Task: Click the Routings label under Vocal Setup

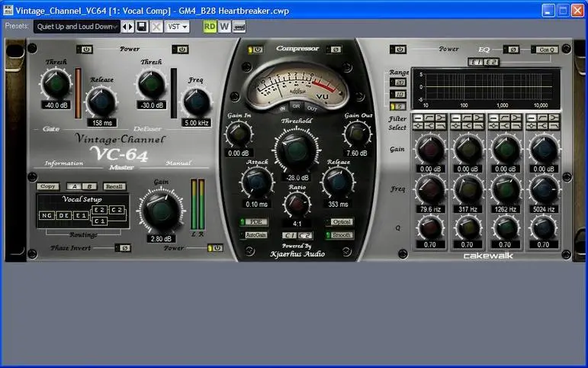Action: coord(83,234)
